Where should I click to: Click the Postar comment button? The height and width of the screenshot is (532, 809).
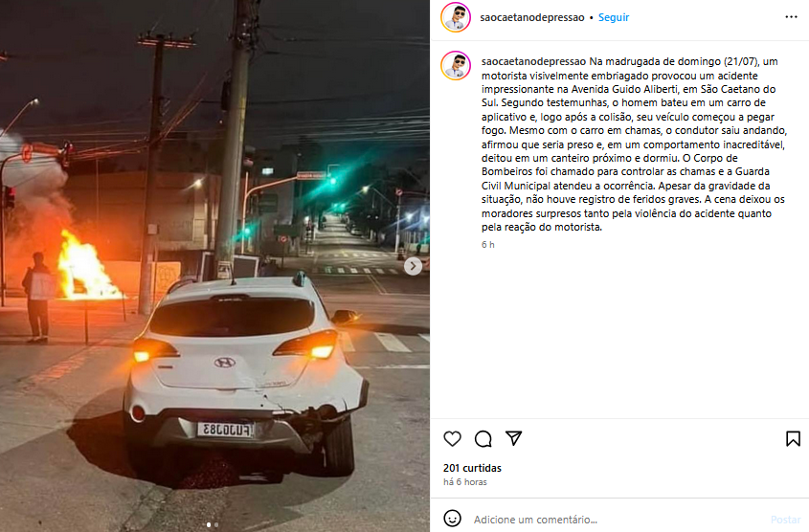point(785,520)
